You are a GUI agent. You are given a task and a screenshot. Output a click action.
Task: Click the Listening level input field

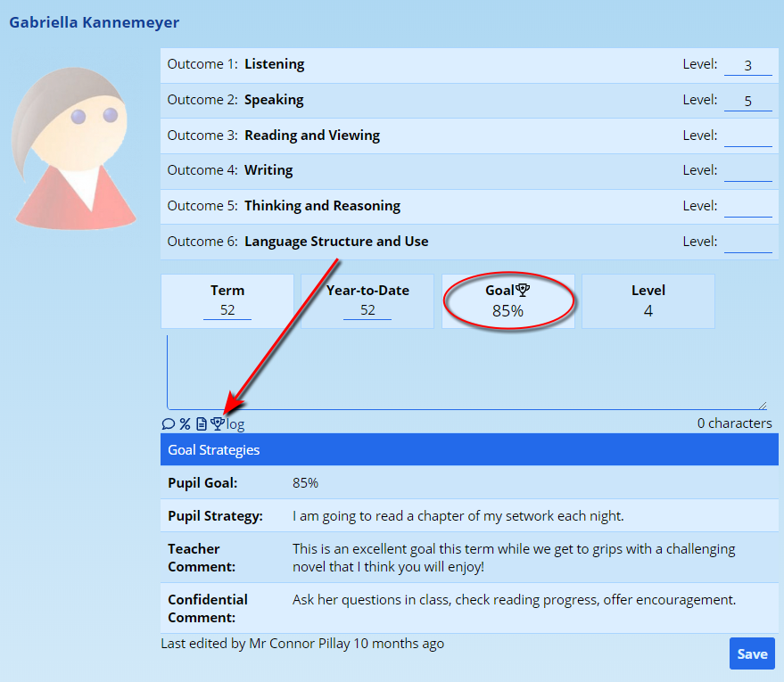click(747, 65)
